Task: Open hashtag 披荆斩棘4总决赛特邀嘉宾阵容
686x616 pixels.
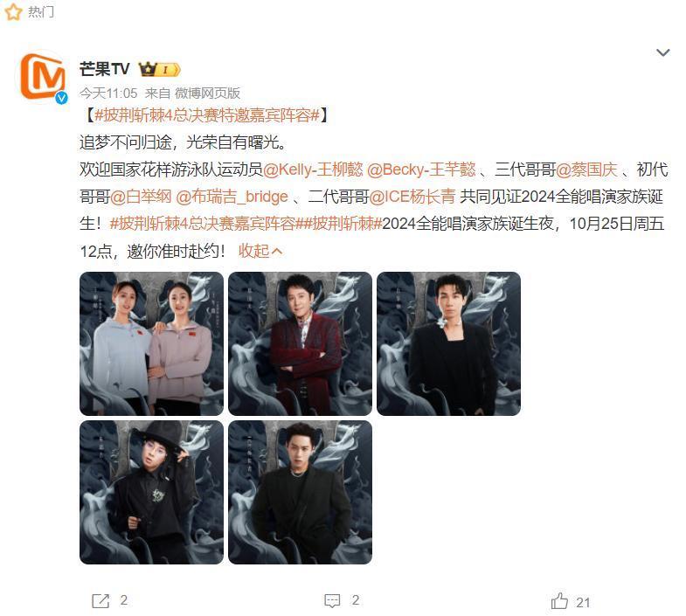Action: pyautogui.click(x=207, y=115)
